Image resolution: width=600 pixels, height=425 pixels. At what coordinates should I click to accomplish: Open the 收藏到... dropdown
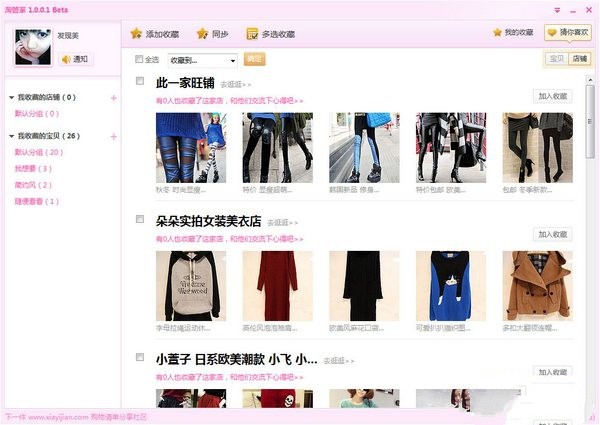(x=202, y=60)
